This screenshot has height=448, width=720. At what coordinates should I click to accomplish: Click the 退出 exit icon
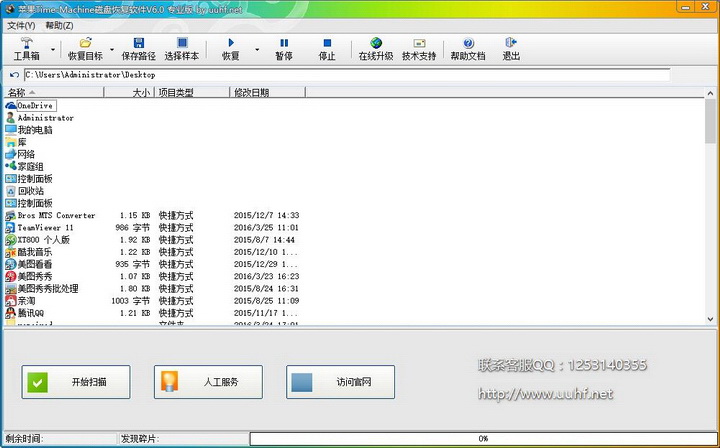[x=511, y=43]
